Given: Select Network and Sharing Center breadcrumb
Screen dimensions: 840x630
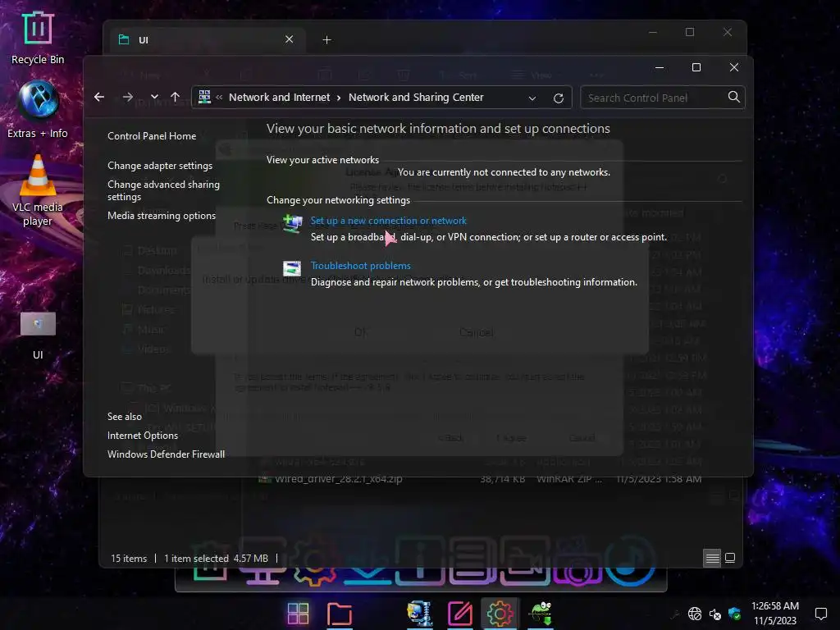Looking at the screenshot, I should 416,98.
